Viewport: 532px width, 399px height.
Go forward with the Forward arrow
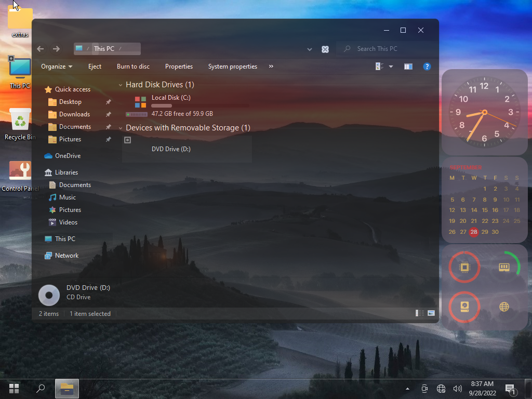click(56, 49)
